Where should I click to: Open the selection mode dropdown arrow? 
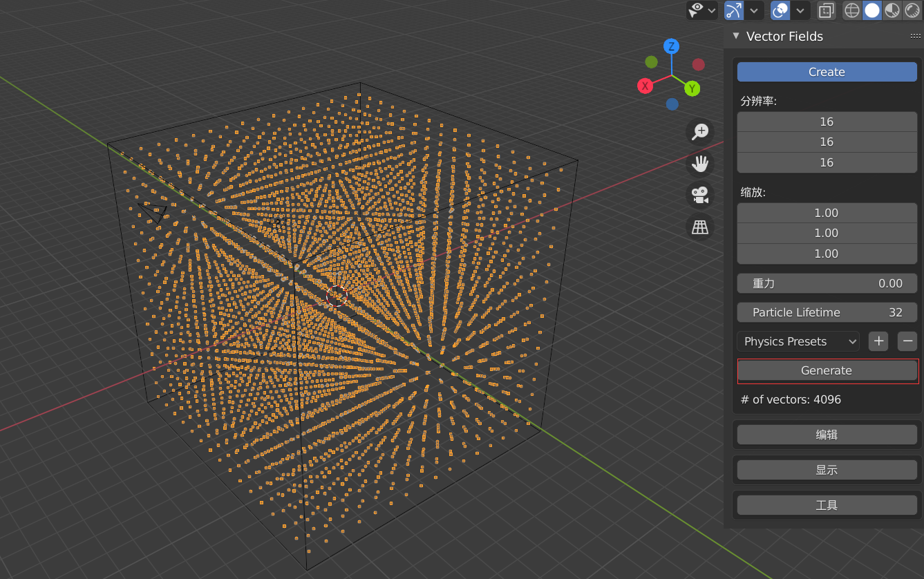pyautogui.click(x=710, y=10)
